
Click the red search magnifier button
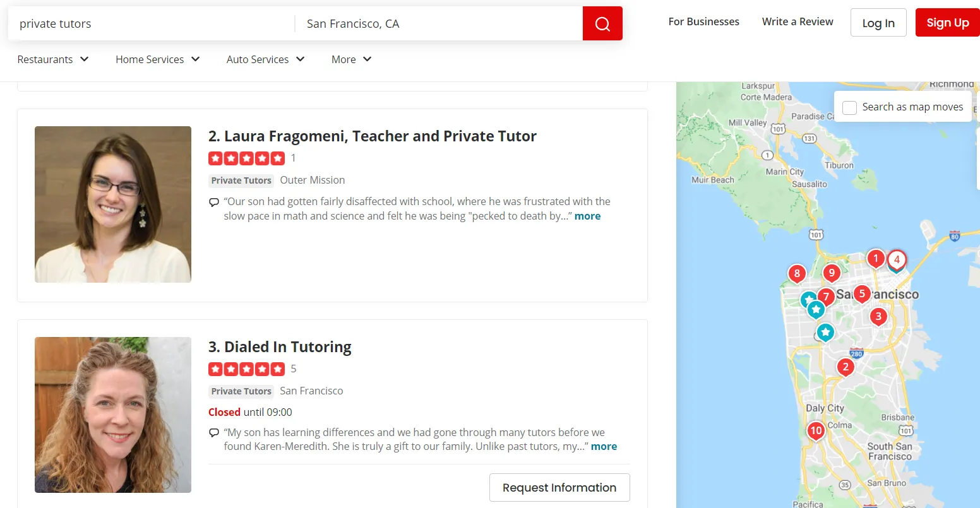tap(602, 24)
